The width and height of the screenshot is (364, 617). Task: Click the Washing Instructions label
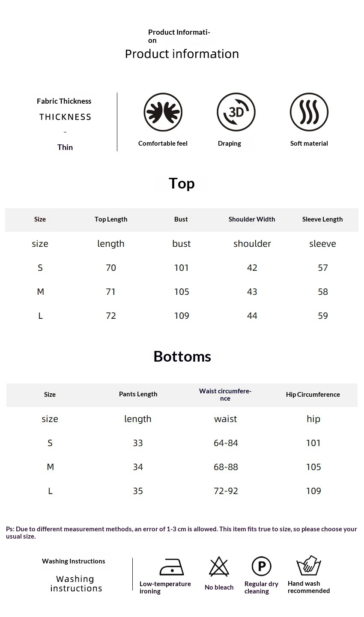pyautogui.click(x=74, y=561)
